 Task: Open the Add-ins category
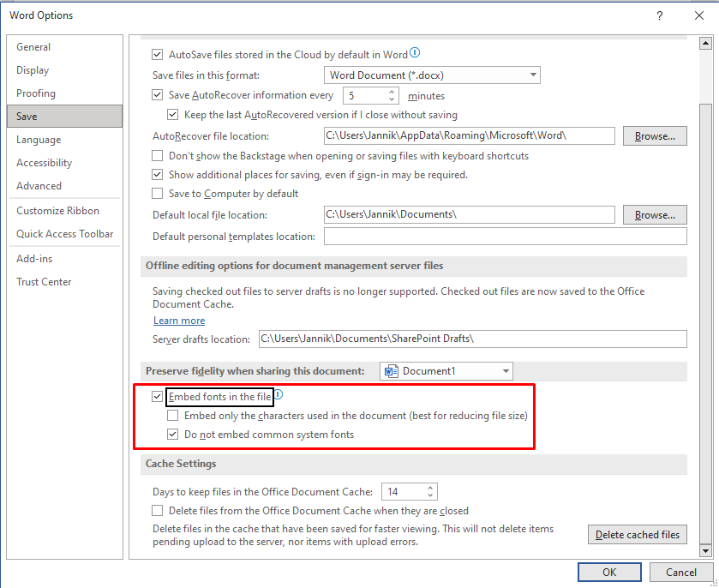(64, 259)
